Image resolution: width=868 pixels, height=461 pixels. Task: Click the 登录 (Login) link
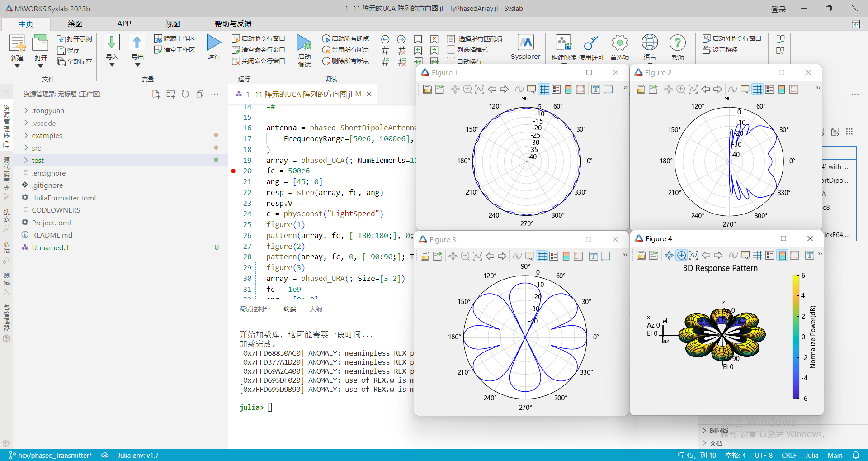[x=778, y=9]
